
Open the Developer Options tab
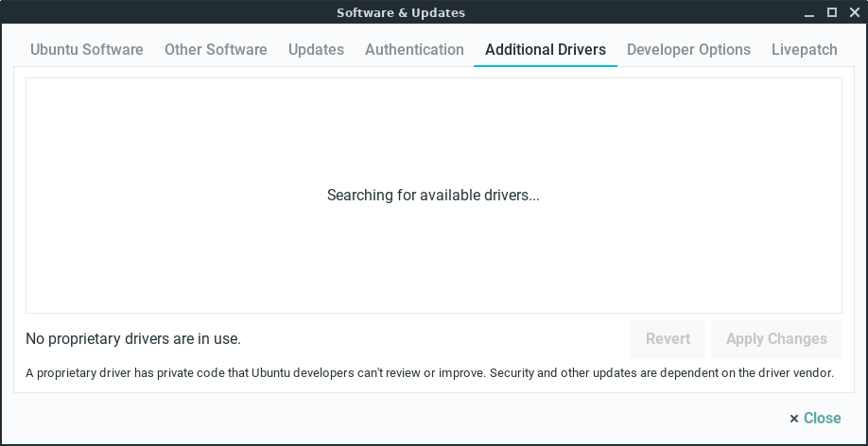[688, 49]
